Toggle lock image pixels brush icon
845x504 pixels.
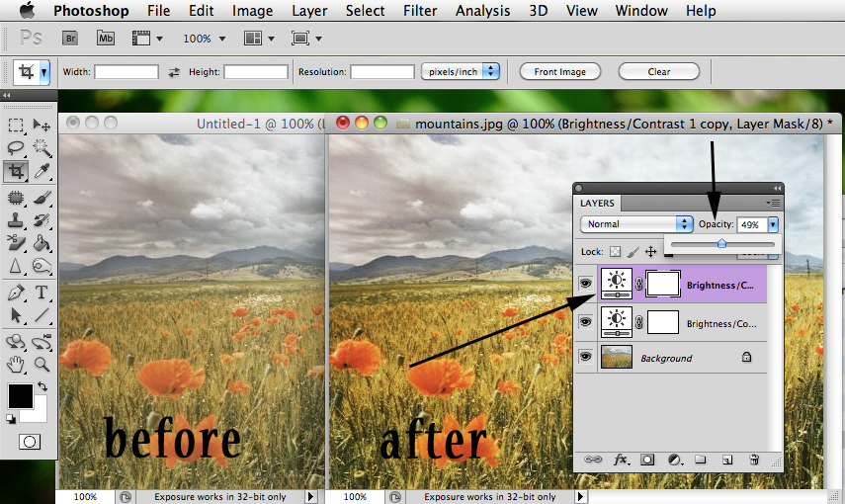coord(634,252)
